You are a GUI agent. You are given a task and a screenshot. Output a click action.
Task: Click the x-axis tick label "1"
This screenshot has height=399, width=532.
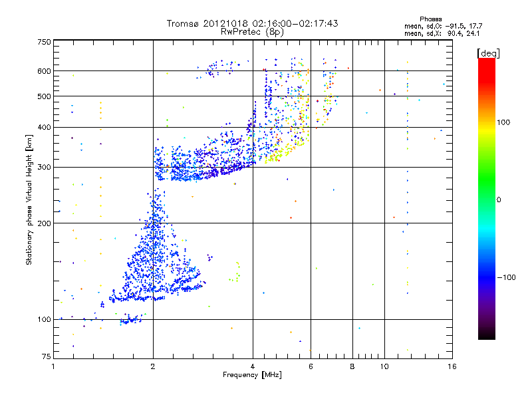click(53, 366)
